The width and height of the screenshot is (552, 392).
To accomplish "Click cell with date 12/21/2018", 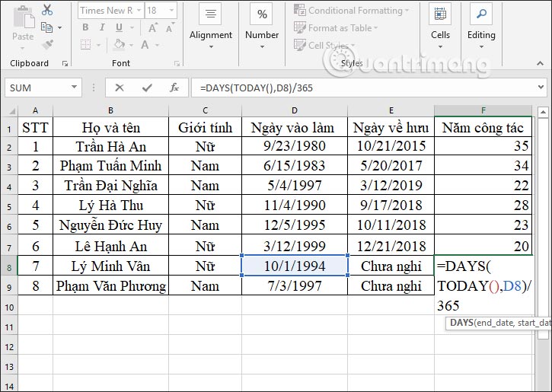I will (x=391, y=246).
